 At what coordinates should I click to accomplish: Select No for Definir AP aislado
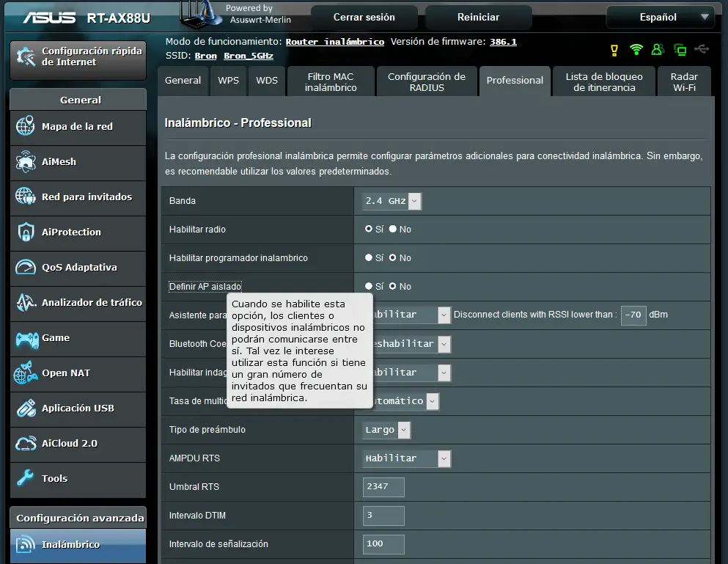(x=393, y=286)
